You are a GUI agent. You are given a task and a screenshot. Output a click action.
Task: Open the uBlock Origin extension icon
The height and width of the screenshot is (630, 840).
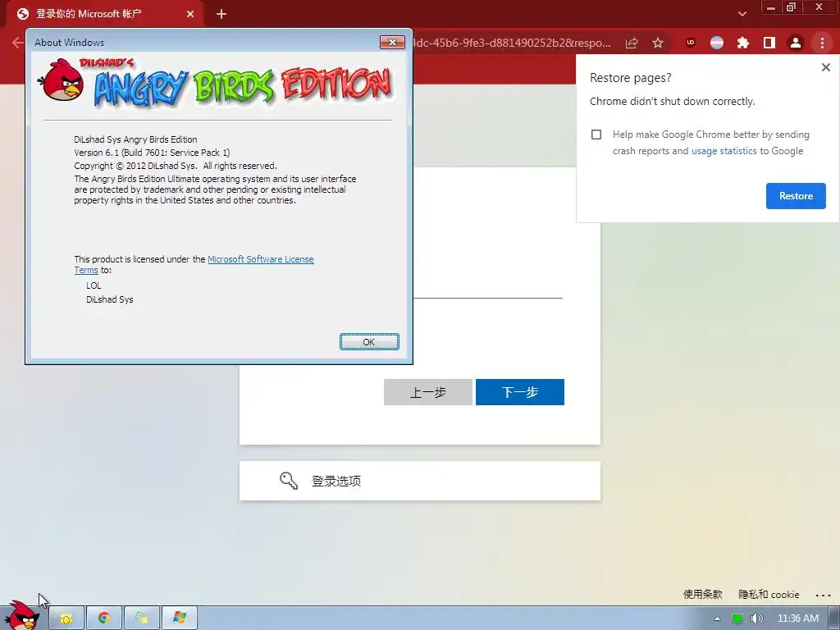coord(691,43)
